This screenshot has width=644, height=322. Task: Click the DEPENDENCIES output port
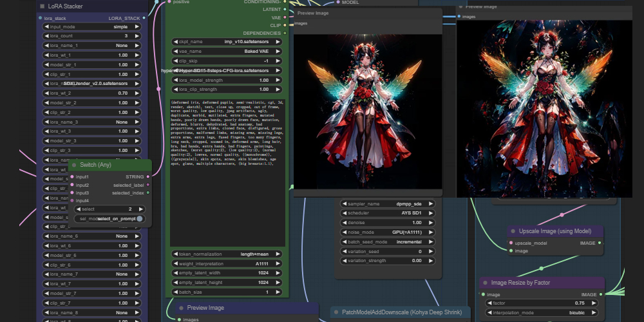pos(285,33)
